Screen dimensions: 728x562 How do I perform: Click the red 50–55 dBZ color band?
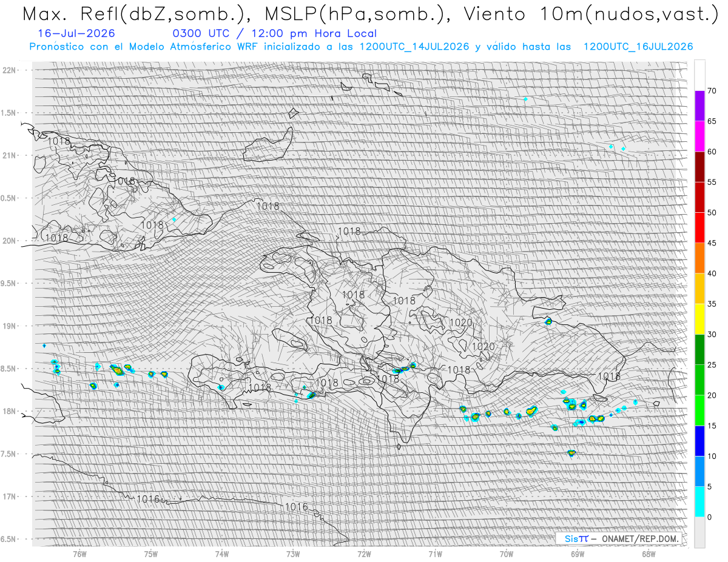click(699, 197)
